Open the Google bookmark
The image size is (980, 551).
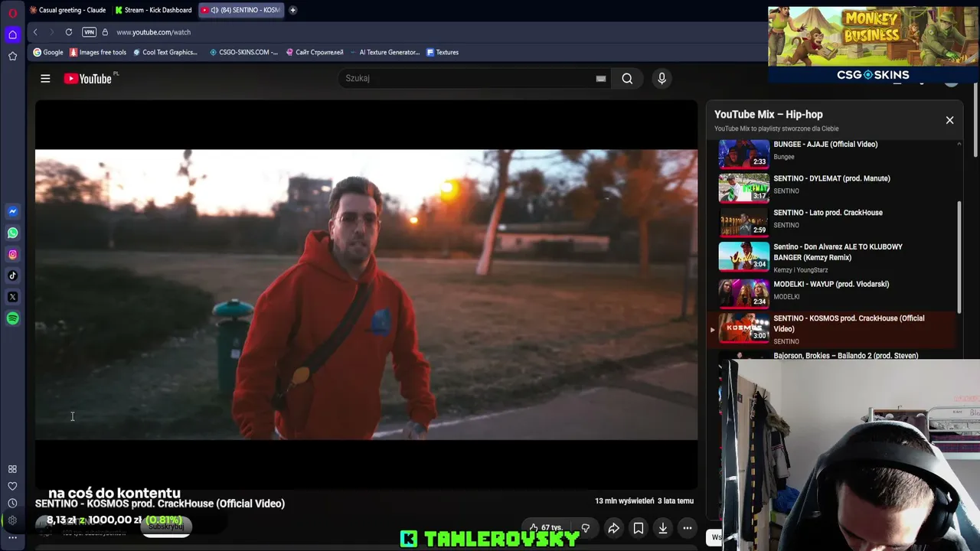click(x=48, y=52)
